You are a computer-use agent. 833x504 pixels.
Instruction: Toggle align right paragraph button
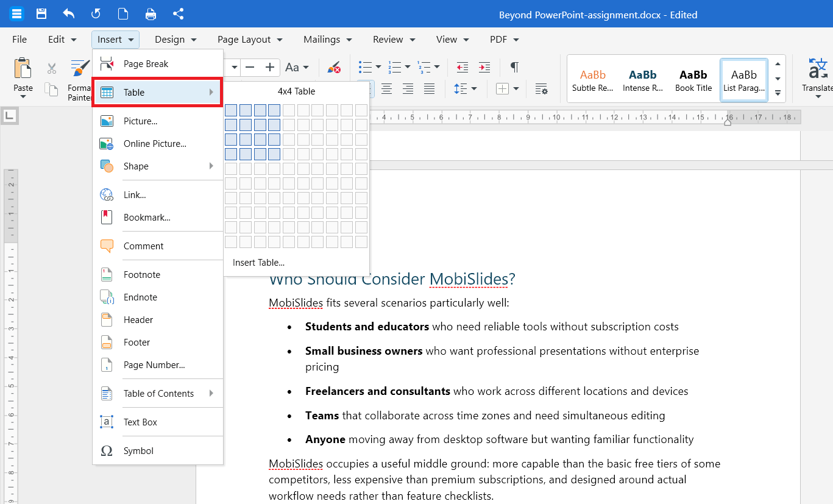(x=408, y=89)
